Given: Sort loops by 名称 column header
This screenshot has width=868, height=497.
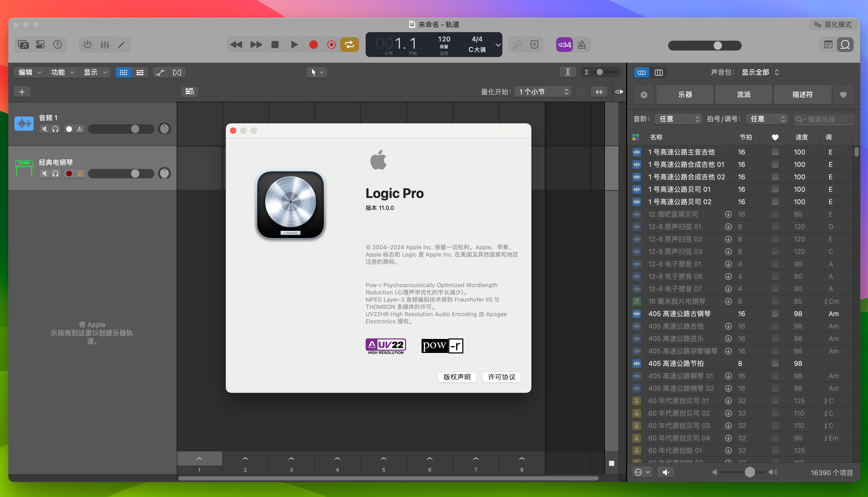Looking at the screenshot, I should (656, 137).
